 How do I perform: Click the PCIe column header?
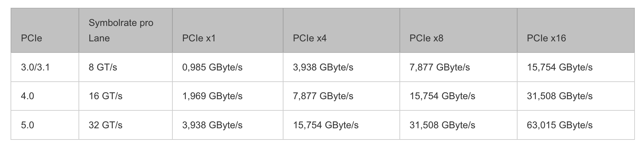click(x=32, y=38)
